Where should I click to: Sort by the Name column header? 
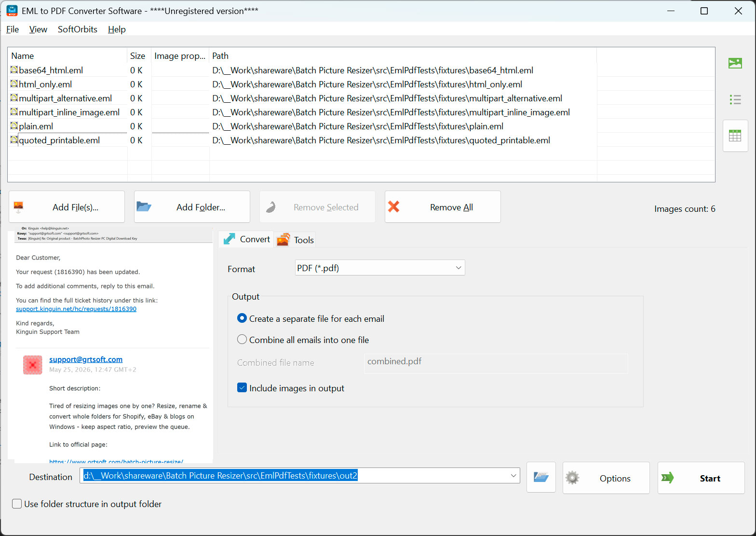point(67,56)
